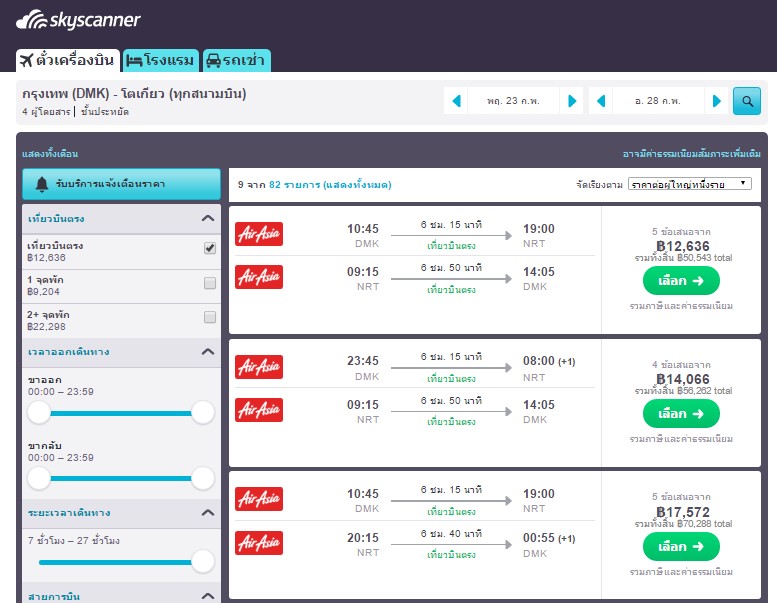The height and width of the screenshot is (603, 777).
Task: Click the total price ฿70,288 text
Action: [x=683, y=524]
